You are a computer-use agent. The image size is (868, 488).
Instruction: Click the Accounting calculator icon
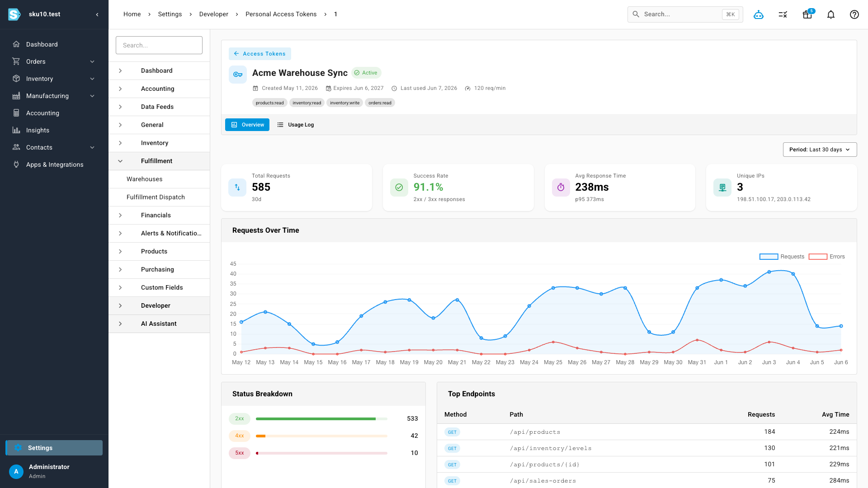(x=16, y=113)
